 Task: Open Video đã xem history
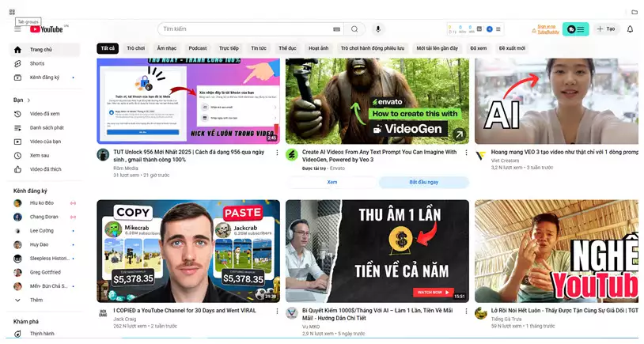[x=45, y=114]
